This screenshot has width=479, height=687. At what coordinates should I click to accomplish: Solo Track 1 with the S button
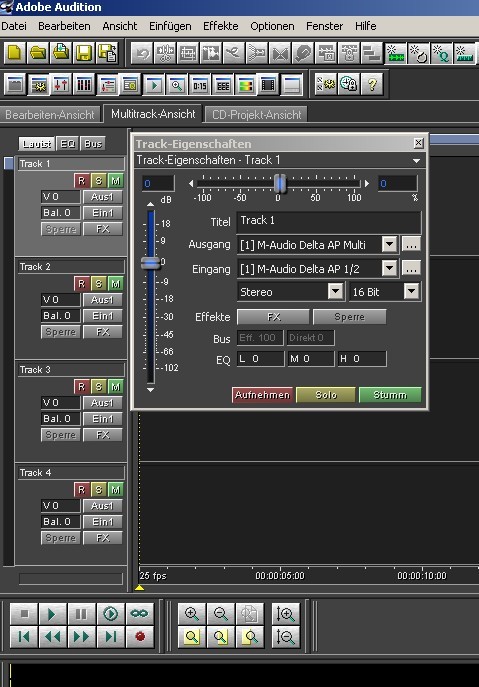[x=98, y=181]
